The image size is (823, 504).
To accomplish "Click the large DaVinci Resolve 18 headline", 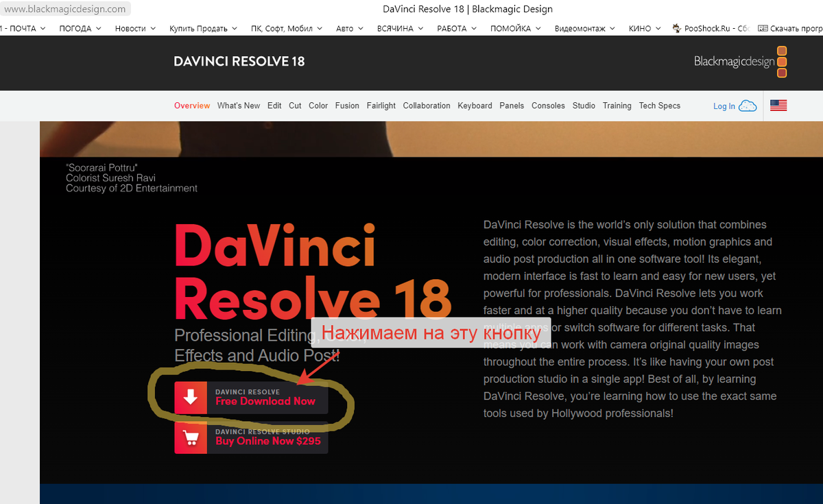I will pyautogui.click(x=313, y=272).
